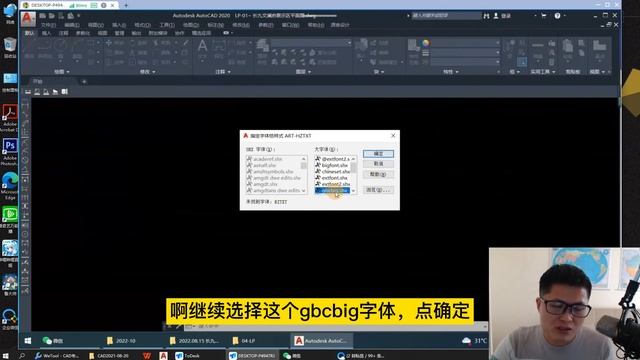Switch to the 管理 ribbon tab
Screen dimensions: 640x360
(119, 33)
